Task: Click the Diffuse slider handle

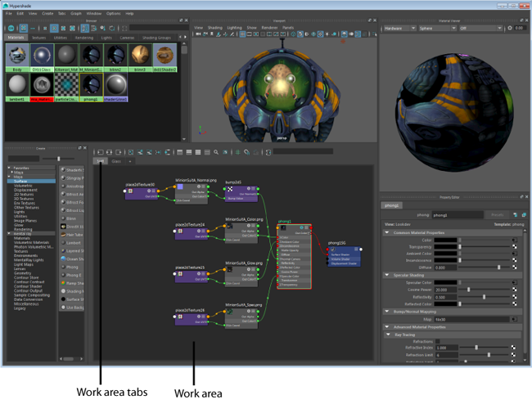Action: click(x=498, y=267)
